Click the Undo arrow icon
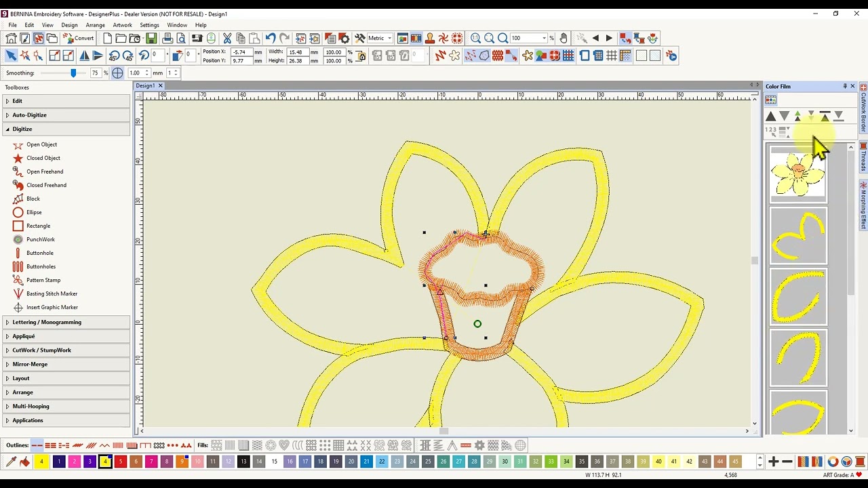The image size is (868, 488). pos(271,38)
